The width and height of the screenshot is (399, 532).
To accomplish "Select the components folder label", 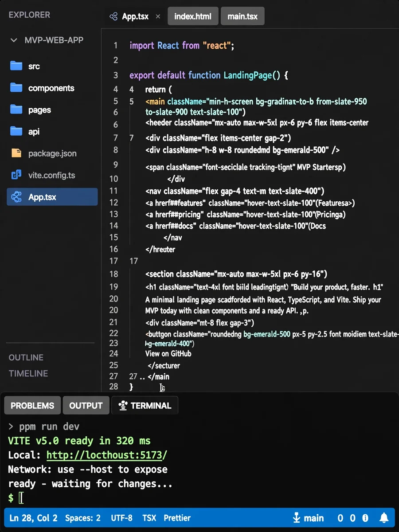I will click(x=51, y=88).
